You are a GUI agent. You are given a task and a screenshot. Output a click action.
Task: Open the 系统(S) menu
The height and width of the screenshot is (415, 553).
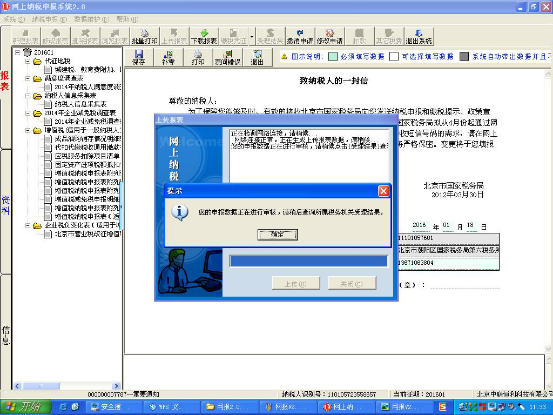point(14,19)
